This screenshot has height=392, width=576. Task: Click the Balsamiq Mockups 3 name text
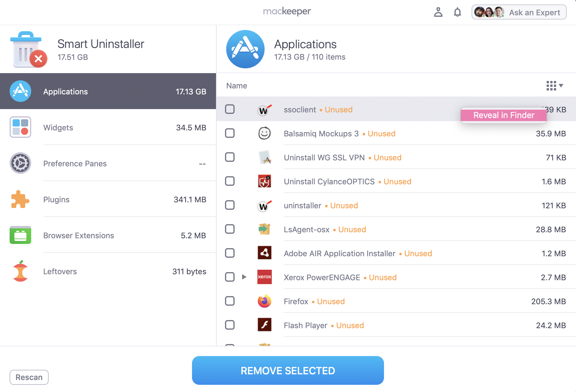321,134
